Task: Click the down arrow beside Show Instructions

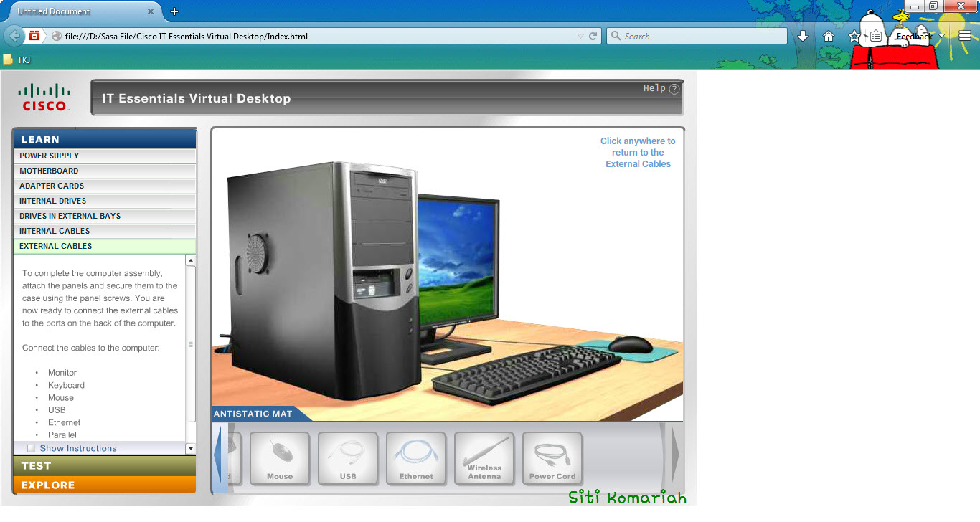Action: pyautogui.click(x=190, y=447)
